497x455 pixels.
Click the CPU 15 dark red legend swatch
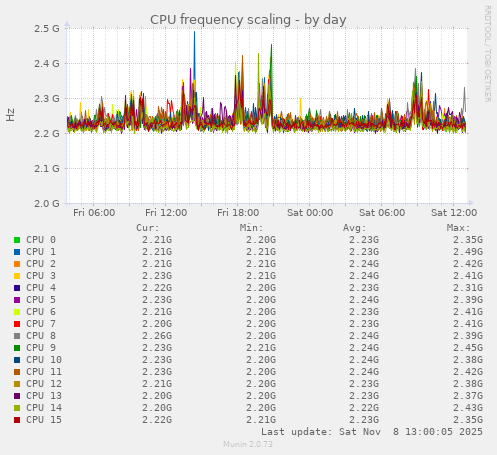17,420
